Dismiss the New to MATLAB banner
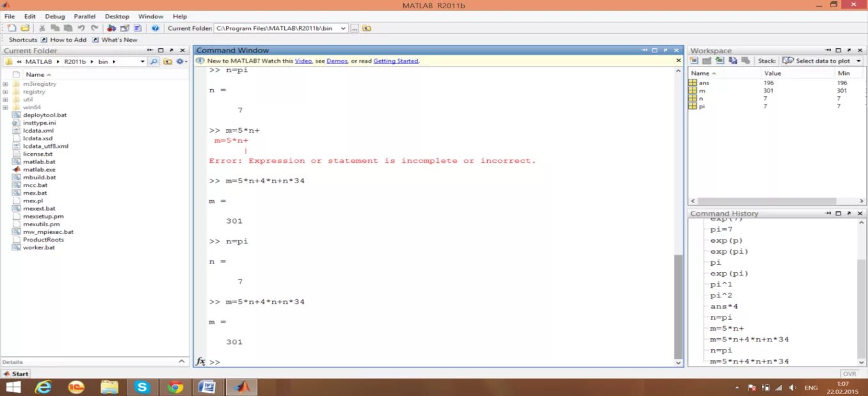 click(x=679, y=61)
